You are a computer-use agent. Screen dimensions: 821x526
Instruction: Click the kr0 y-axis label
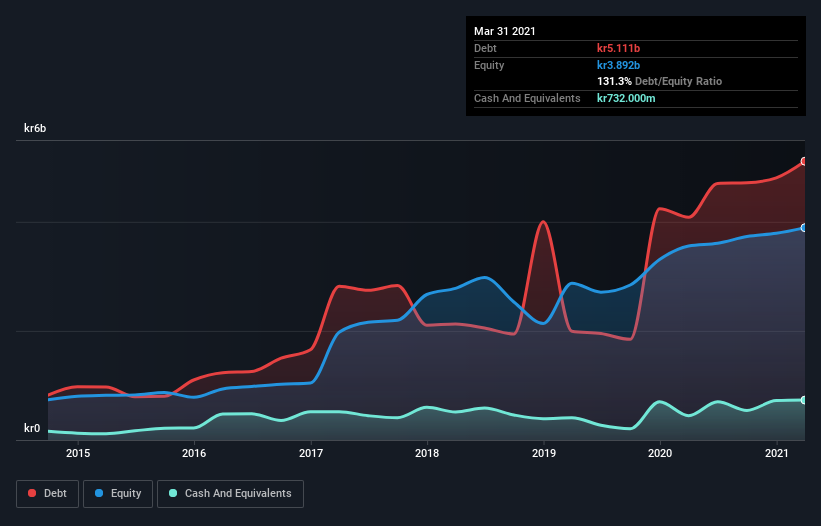click(32, 428)
